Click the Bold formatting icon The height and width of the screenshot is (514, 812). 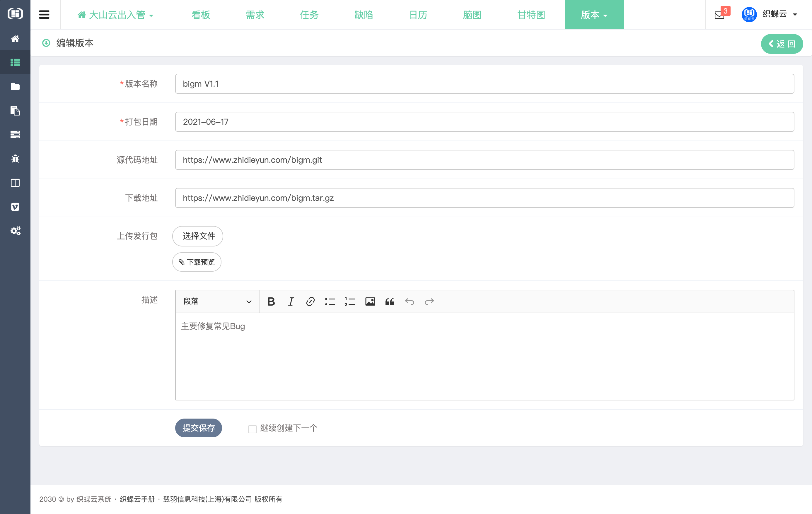[271, 301]
